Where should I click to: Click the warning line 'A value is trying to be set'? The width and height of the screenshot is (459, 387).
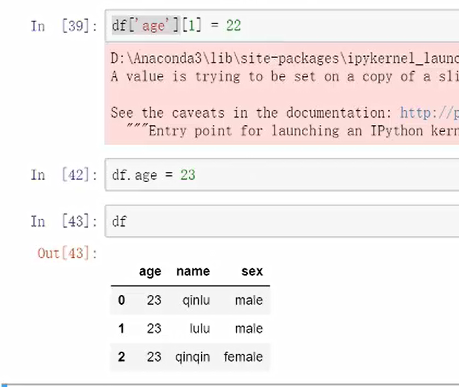(285, 77)
